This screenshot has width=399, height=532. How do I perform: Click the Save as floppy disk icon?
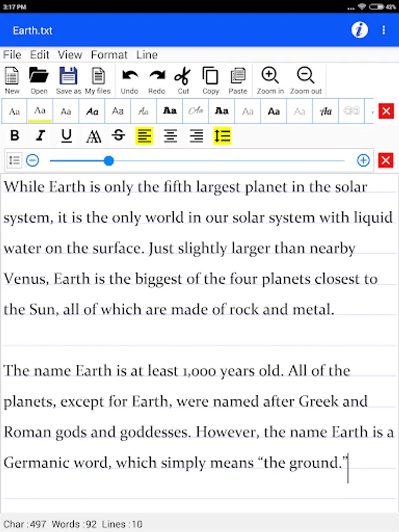[68, 80]
